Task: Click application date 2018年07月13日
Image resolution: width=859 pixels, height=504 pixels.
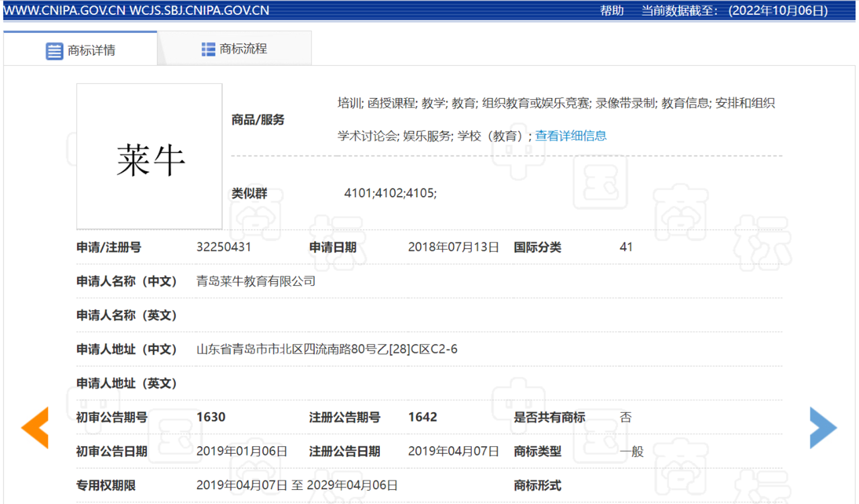Action: [454, 247]
